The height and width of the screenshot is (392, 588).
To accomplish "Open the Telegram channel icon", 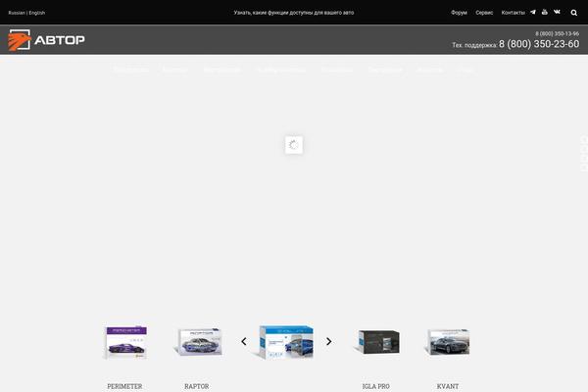I will tap(533, 13).
